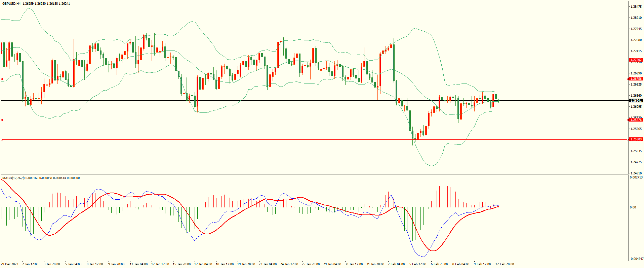Click the 1.27680 value on the price axis
Image resolution: width=644 pixels, height=268 pixels.
tap(637, 40)
